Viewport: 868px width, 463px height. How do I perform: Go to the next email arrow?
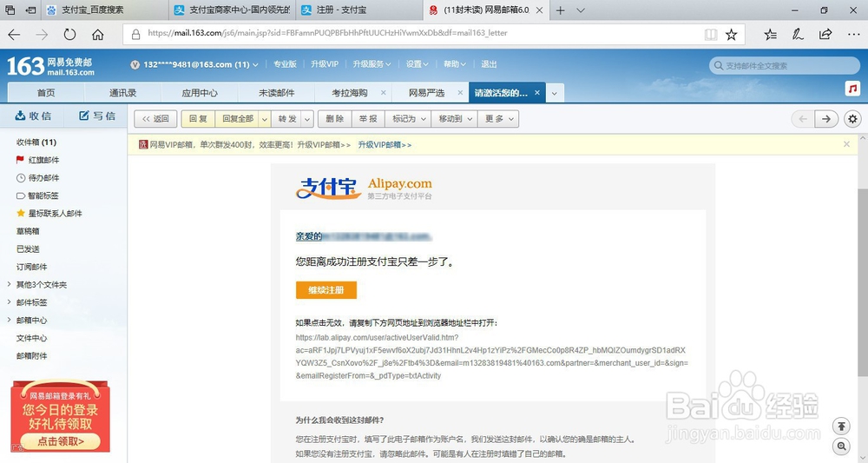pyautogui.click(x=826, y=118)
